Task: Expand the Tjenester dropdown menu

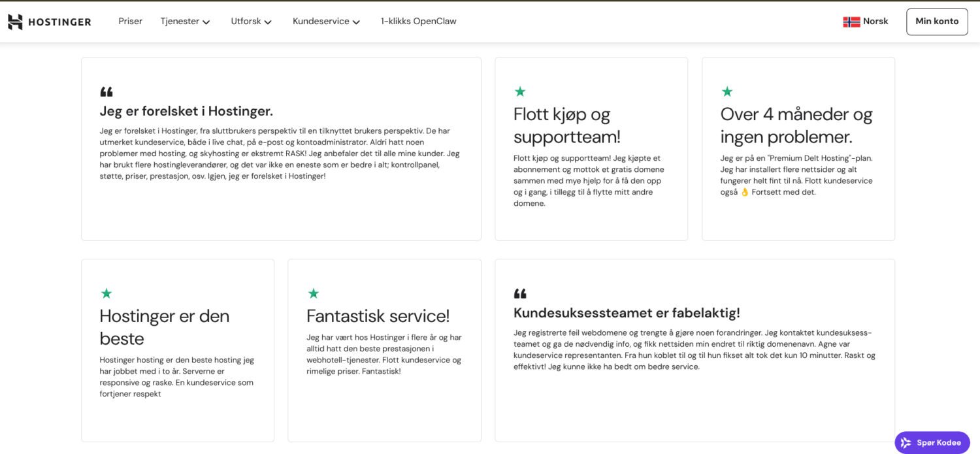Action: (185, 22)
